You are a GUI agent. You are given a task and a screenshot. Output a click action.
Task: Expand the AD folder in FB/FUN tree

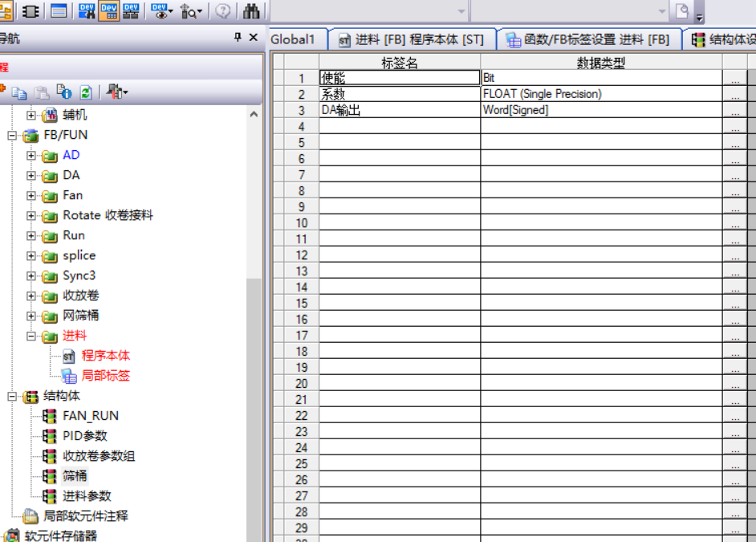[x=31, y=155]
